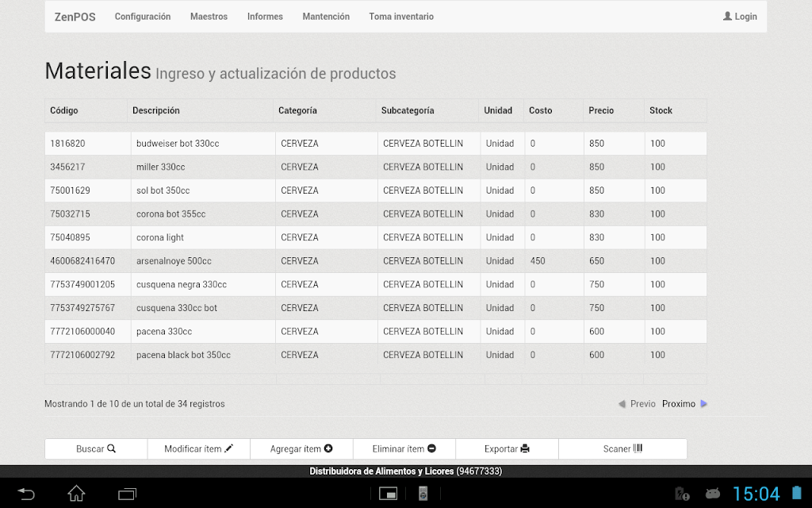Click the Login user icon

[x=727, y=16]
